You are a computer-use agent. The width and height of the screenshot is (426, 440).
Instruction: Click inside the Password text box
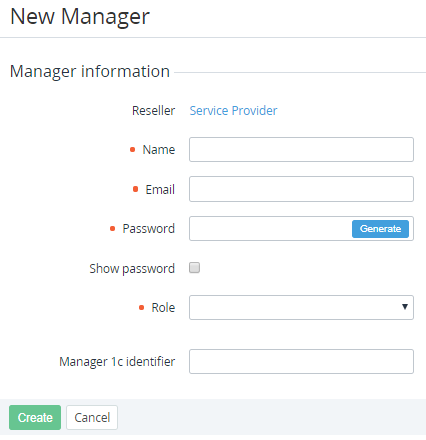tap(270, 229)
